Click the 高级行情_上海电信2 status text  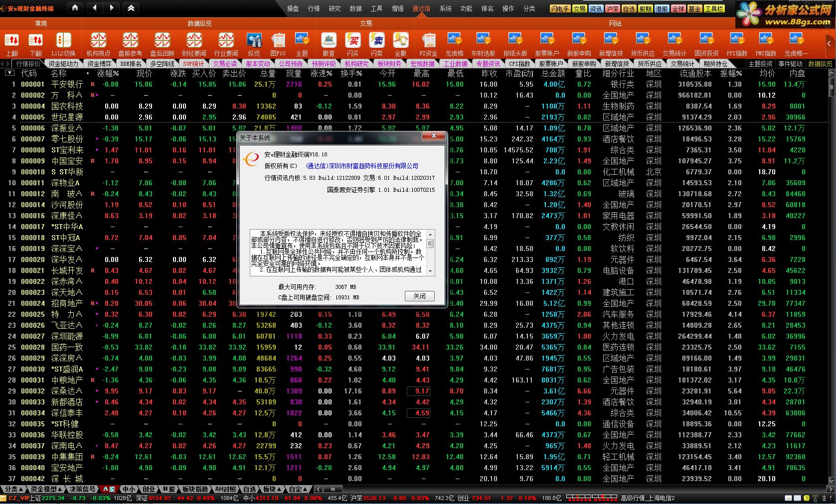point(648,498)
